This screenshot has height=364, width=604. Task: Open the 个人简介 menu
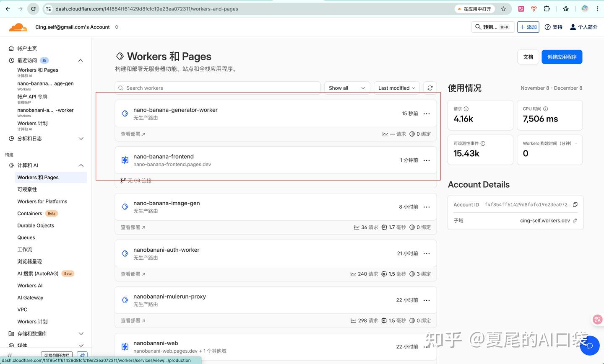click(x=583, y=27)
